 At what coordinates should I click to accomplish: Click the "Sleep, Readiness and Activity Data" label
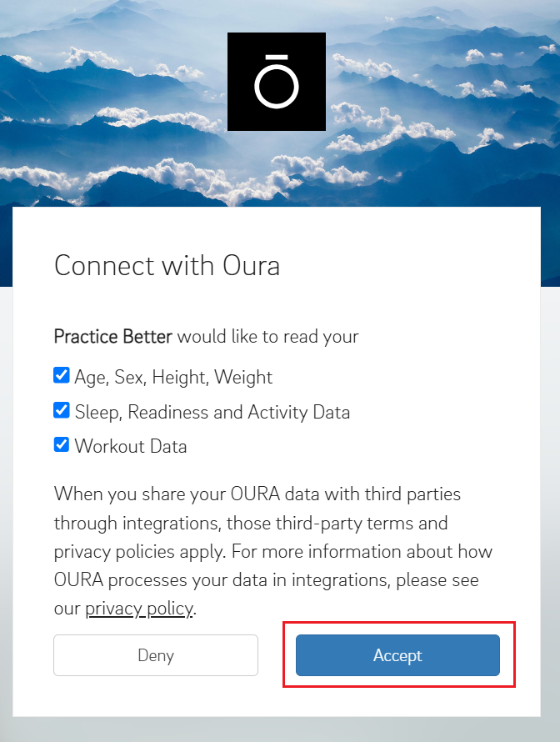coord(212,412)
